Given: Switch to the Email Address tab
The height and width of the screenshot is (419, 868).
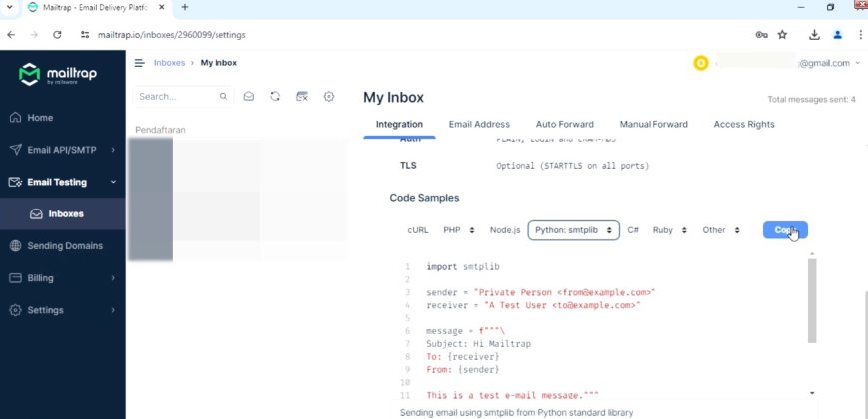Looking at the screenshot, I should [479, 125].
